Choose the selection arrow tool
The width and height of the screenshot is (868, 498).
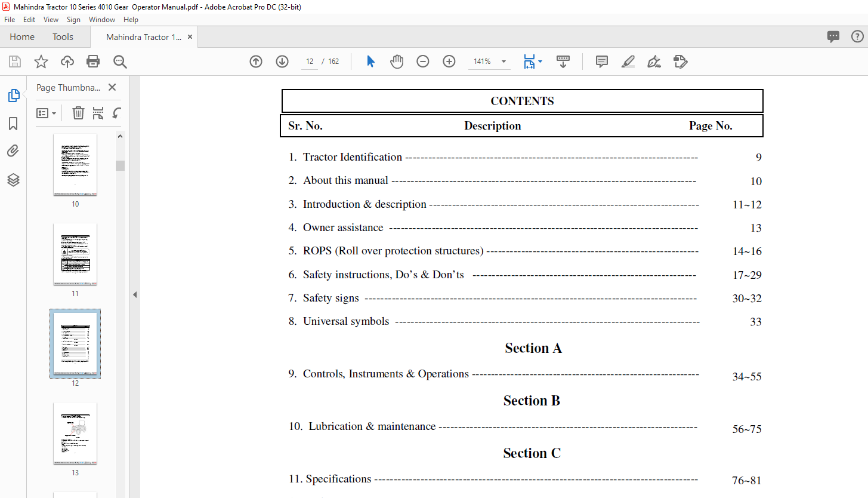(x=370, y=62)
